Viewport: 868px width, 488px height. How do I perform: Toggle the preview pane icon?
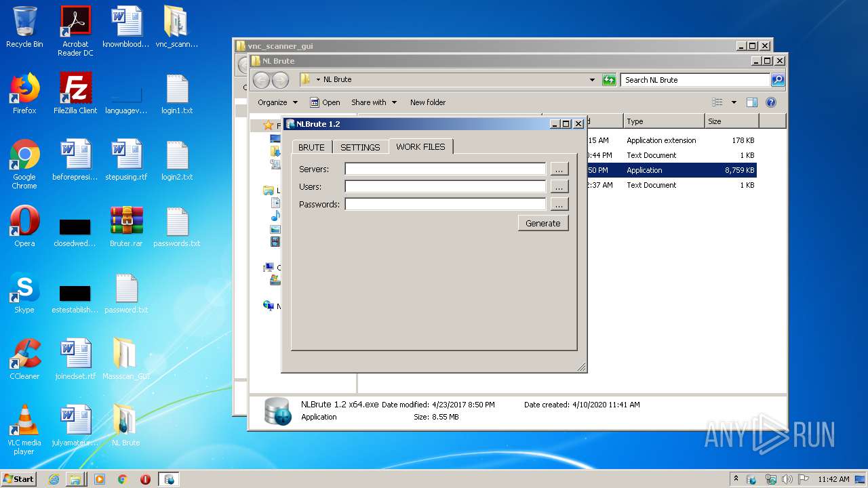(x=751, y=102)
